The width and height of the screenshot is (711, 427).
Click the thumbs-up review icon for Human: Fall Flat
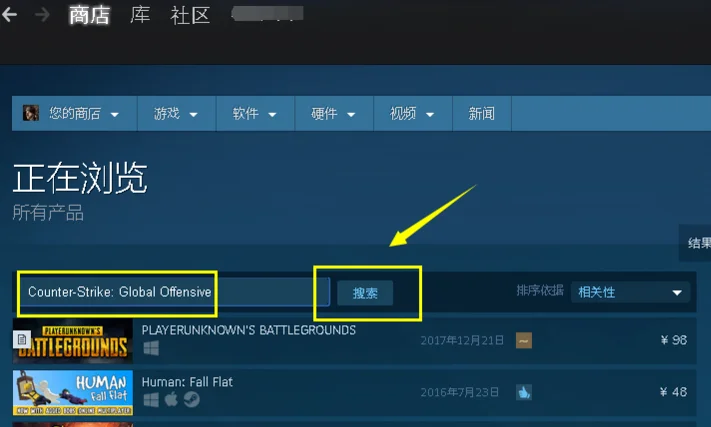coord(524,392)
